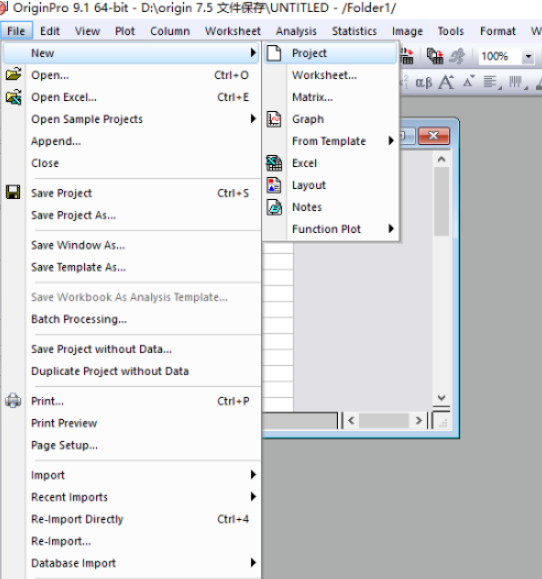
Task: Open the Analysis menu
Action: [x=296, y=31]
